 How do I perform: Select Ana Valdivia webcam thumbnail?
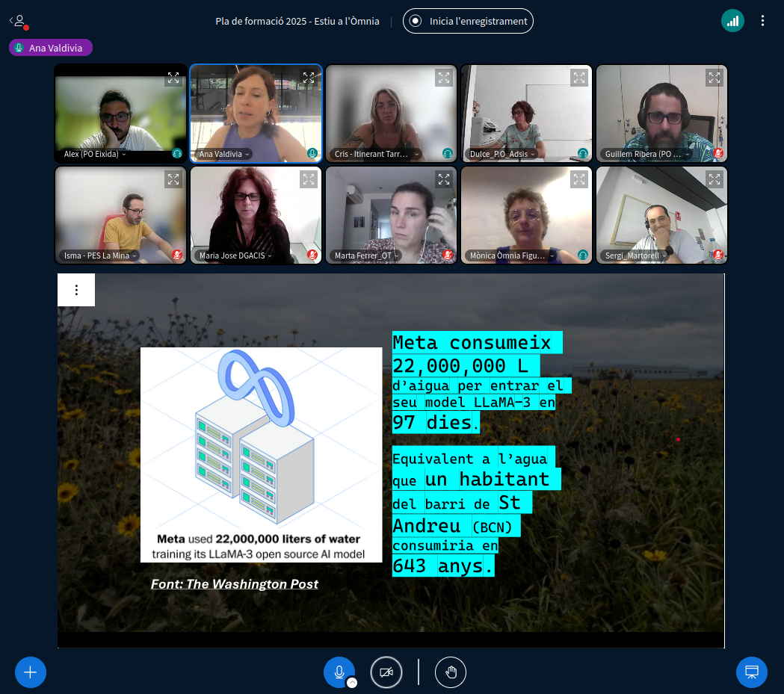tap(256, 114)
